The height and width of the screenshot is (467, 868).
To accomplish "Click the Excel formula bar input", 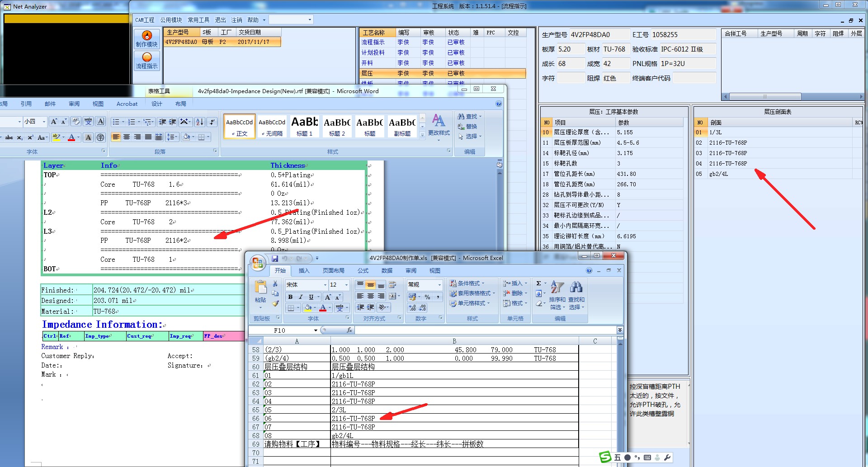I will coord(485,330).
